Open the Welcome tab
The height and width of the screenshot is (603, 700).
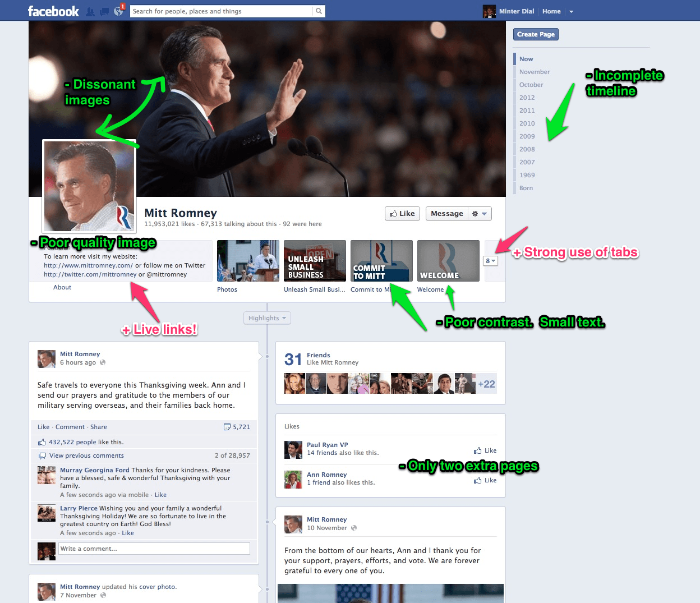coord(448,261)
